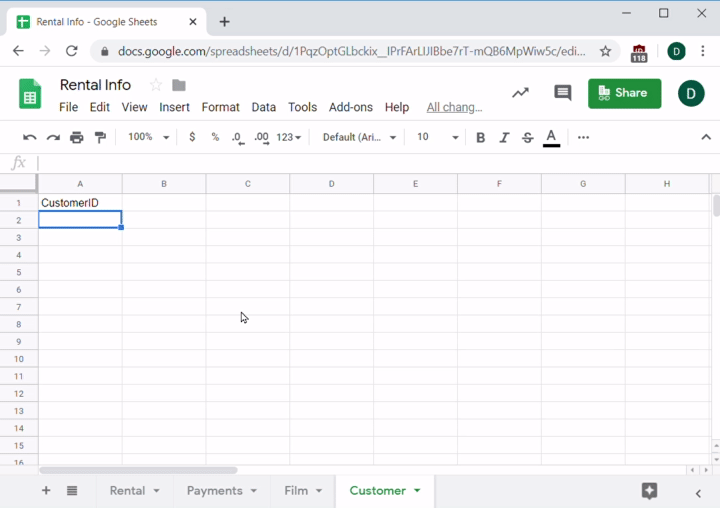The image size is (720, 508).
Task: Toggle bold formatting
Action: [x=481, y=137]
